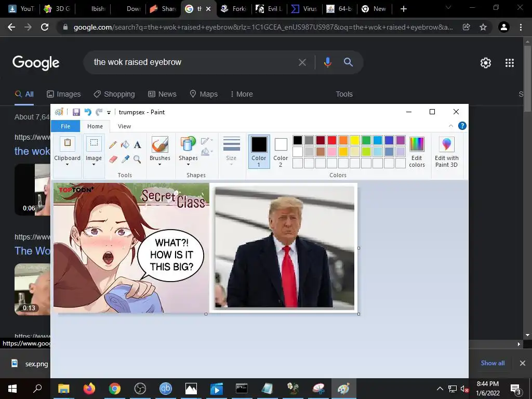The image size is (532, 399).
Task: Open Chrome profile avatar
Action: (504, 27)
